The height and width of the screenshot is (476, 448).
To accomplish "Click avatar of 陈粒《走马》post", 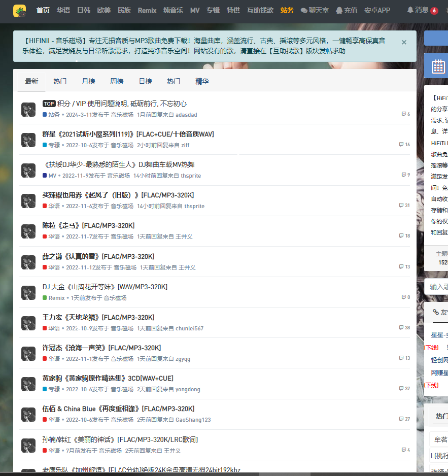I will click(28, 231).
